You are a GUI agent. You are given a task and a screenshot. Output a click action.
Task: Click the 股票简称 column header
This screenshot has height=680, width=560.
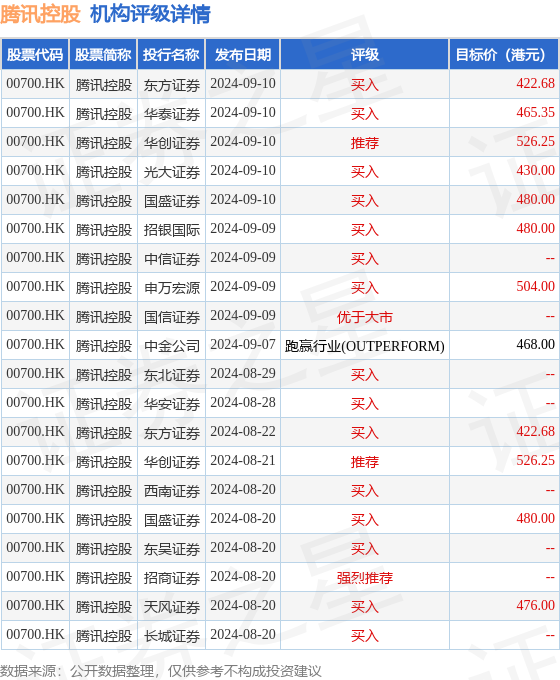click(x=103, y=55)
